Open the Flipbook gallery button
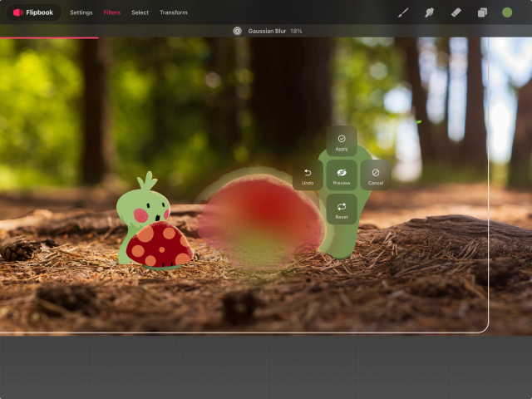 tap(33, 12)
